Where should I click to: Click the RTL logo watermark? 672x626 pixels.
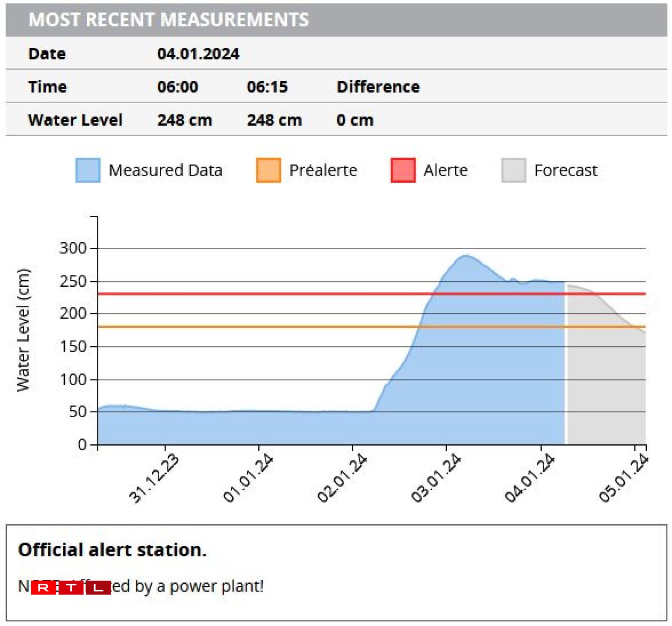click(x=71, y=588)
